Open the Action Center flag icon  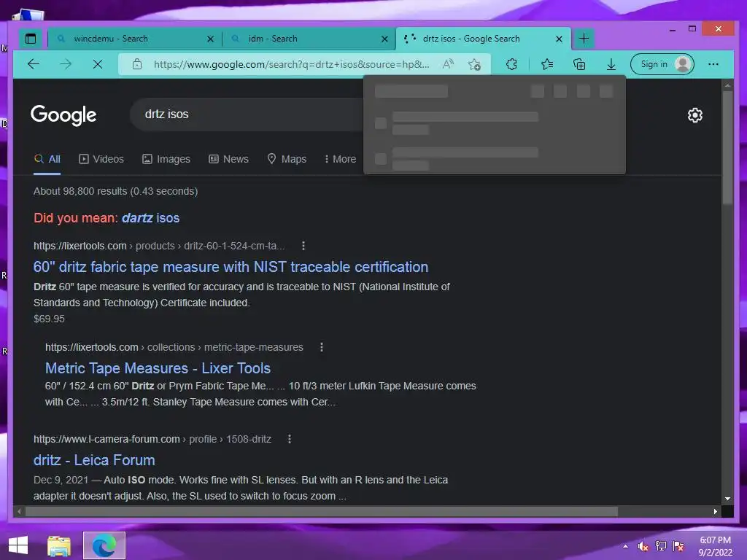pyautogui.click(x=678, y=546)
